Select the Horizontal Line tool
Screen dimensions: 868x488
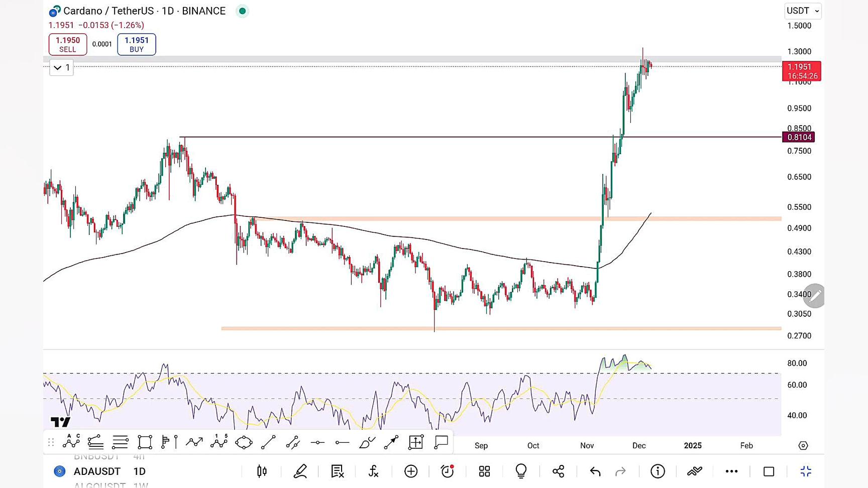coord(317,442)
